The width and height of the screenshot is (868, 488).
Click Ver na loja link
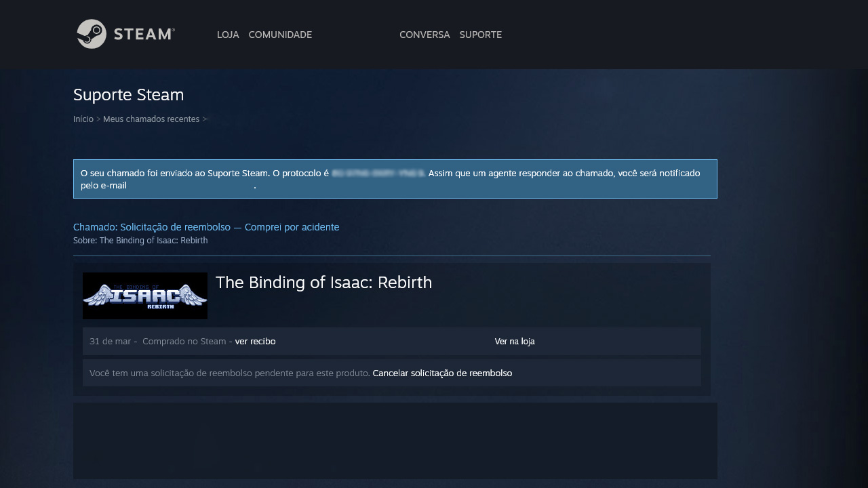515,342
